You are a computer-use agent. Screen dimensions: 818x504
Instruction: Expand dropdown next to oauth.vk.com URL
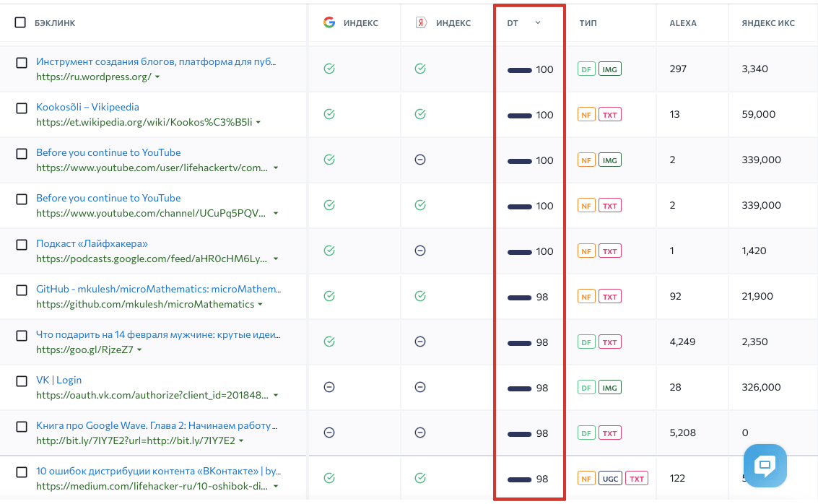click(x=276, y=396)
